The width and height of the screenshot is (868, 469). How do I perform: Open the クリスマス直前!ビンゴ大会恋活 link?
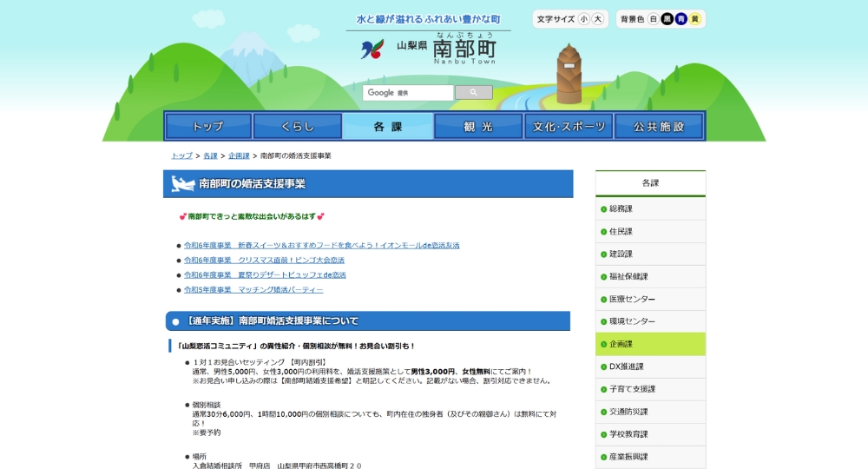pyautogui.click(x=264, y=260)
